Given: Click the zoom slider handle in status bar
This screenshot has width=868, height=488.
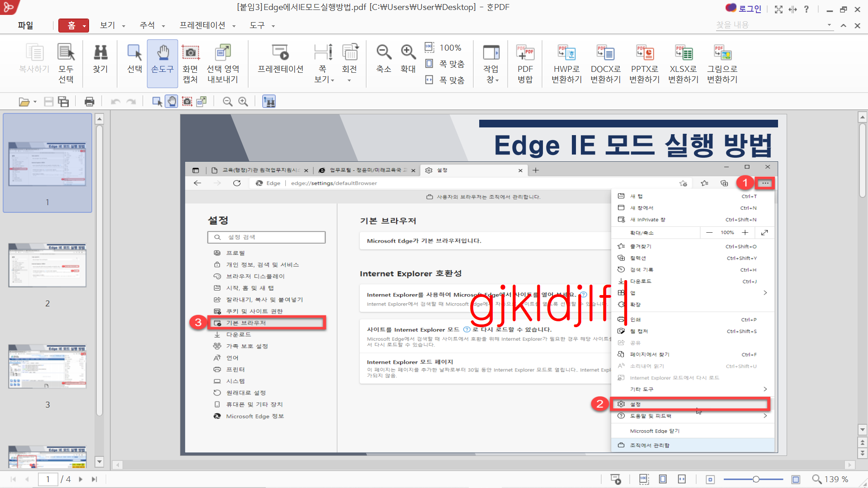Looking at the screenshot, I should [756, 479].
